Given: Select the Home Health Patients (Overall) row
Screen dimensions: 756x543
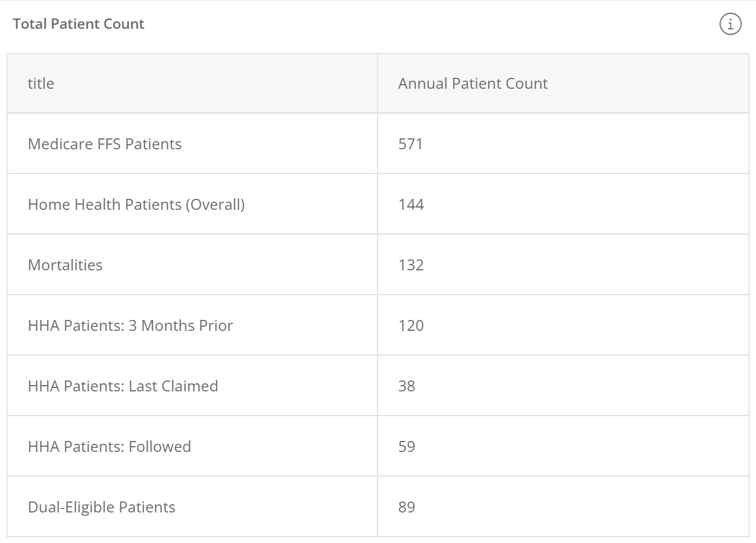Looking at the screenshot, I should 378,204.
